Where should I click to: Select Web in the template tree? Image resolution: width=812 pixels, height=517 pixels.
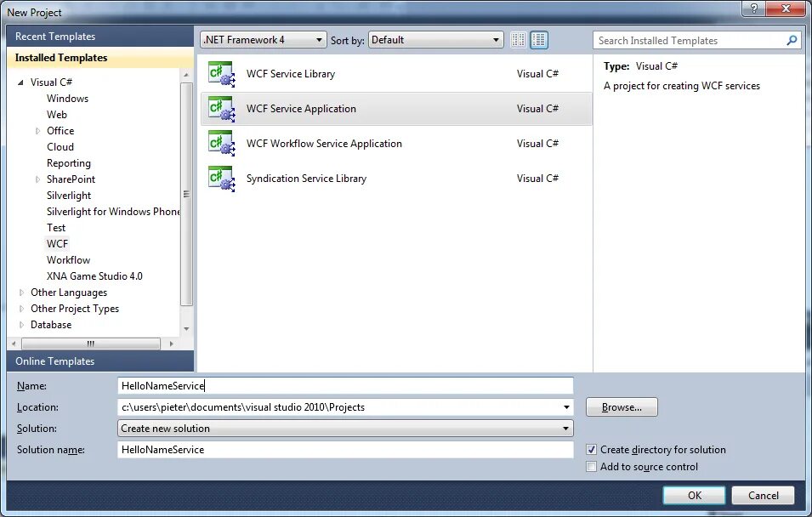click(56, 115)
